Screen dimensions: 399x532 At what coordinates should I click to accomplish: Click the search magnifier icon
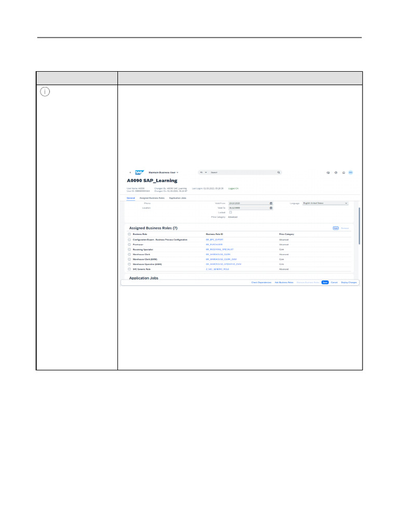pyautogui.click(x=278, y=172)
